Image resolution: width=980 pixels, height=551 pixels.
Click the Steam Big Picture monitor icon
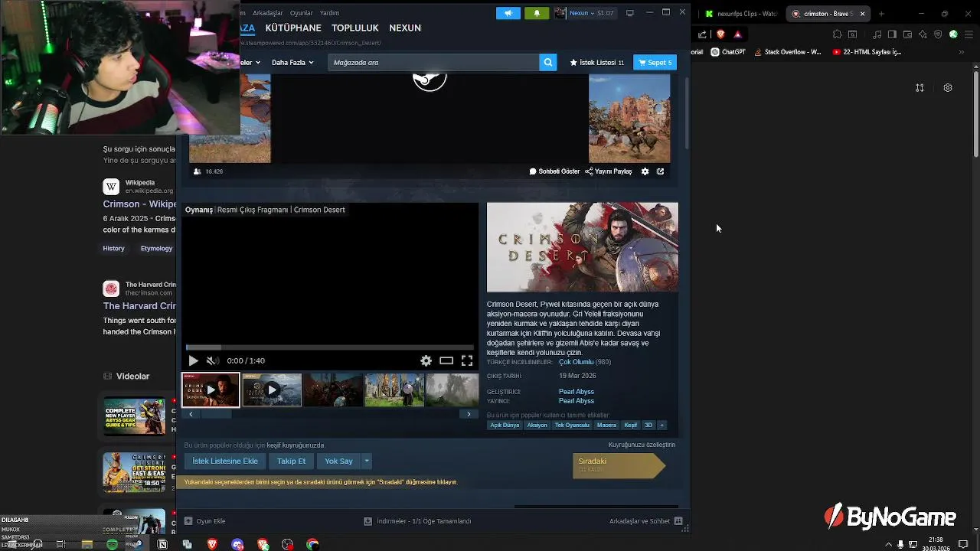[630, 13]
